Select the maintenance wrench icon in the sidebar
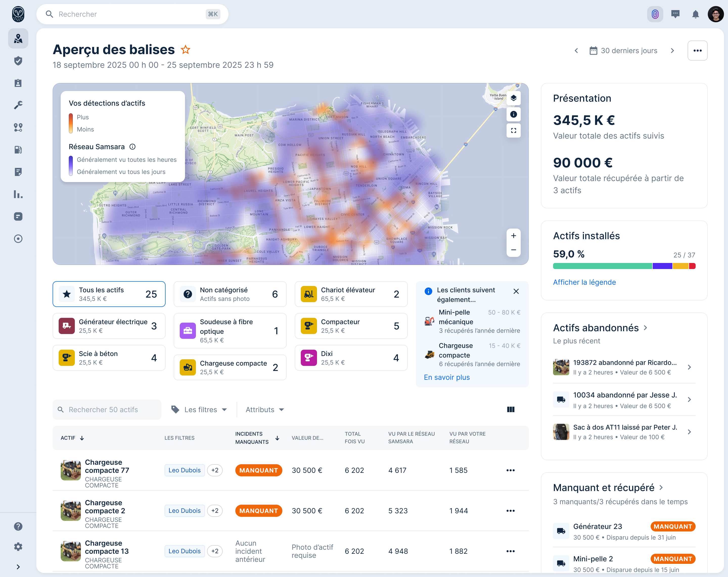This screenshot has height=577, width=728. [x=18, y=105]
